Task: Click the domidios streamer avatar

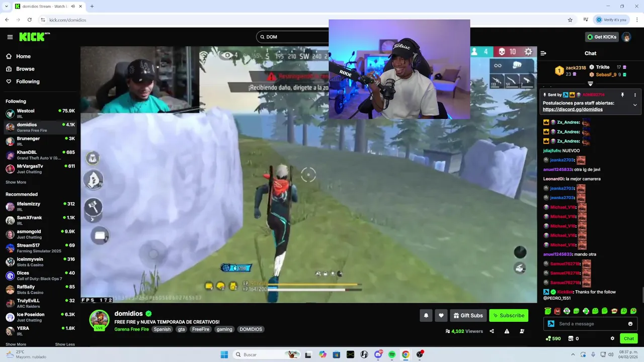Action: [100, 320]
